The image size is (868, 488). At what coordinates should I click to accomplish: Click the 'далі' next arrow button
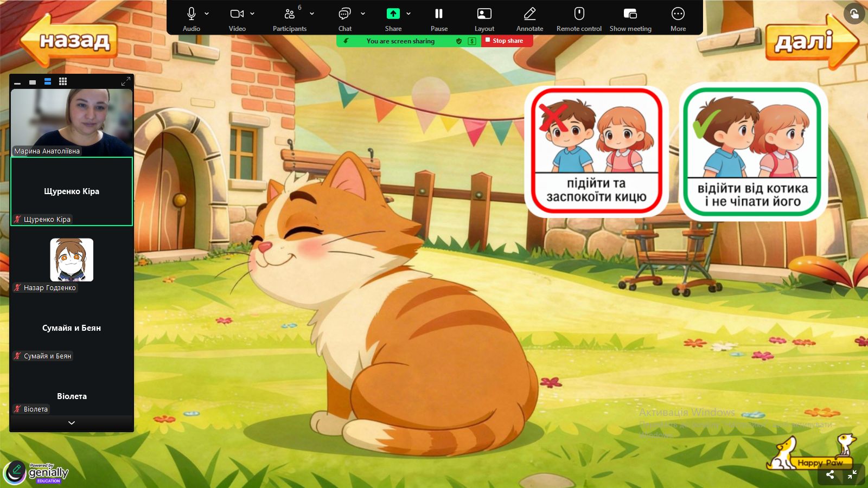tap(810, 42)
